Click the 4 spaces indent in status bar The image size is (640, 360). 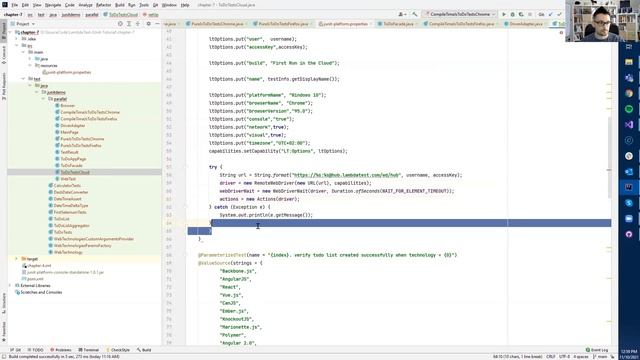coord(581,357)
